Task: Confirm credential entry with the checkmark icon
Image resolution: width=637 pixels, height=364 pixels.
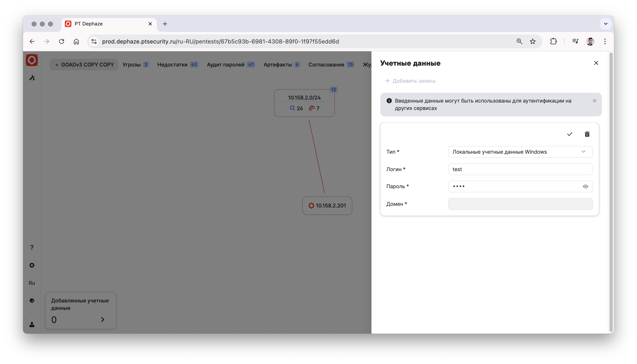Action: 569,134
